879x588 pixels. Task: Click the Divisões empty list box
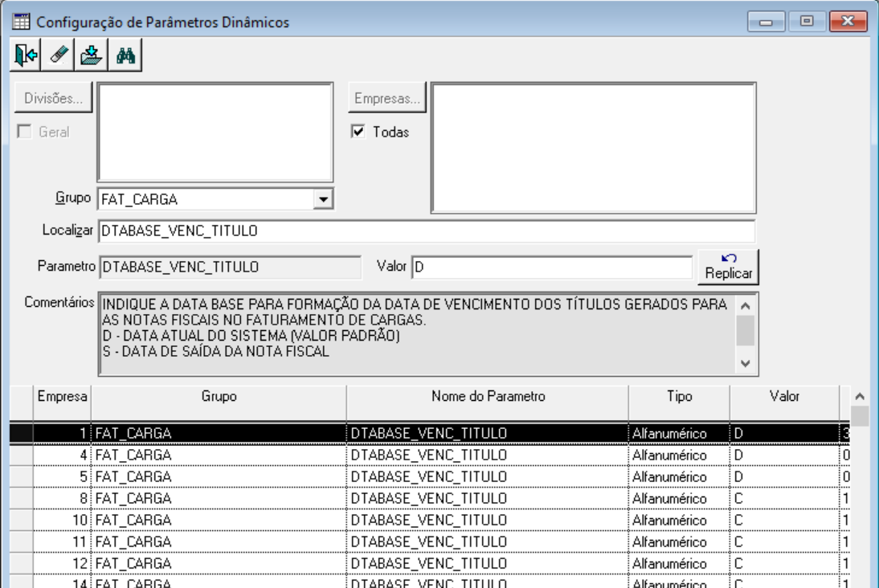pyautogui.click(x=215, y=133)
